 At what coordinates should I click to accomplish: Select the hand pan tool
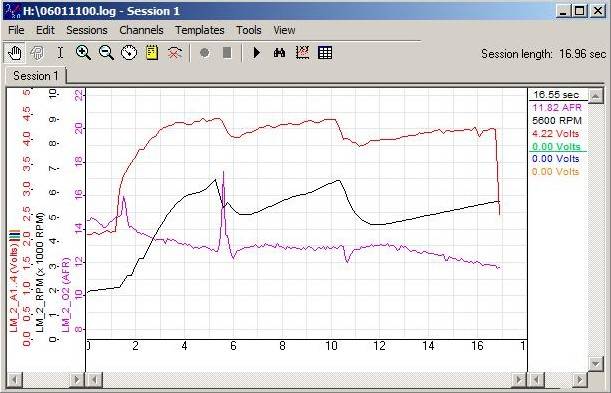pos(15,53)
